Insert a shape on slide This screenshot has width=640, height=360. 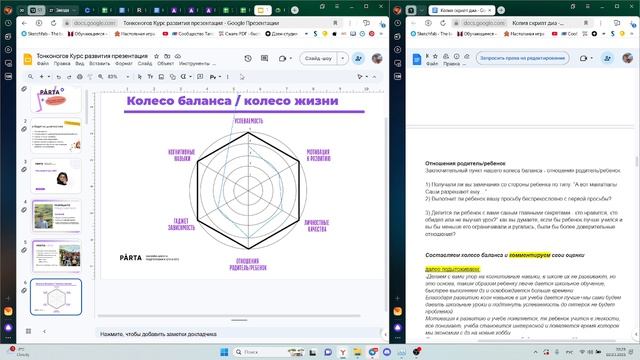click(173, 76)
